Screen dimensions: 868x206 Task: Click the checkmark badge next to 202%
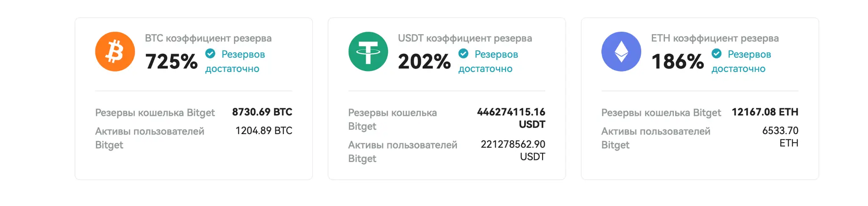click(463, 54)
